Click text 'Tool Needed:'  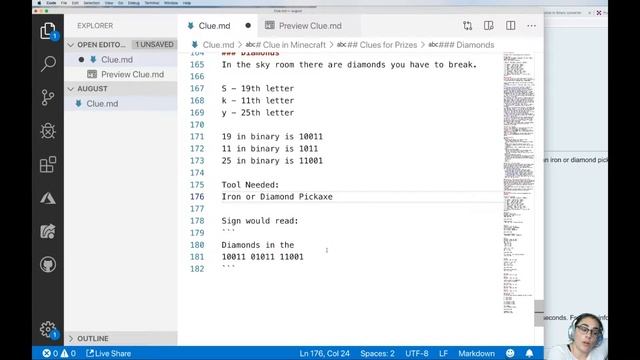click(x=250, y=185)
